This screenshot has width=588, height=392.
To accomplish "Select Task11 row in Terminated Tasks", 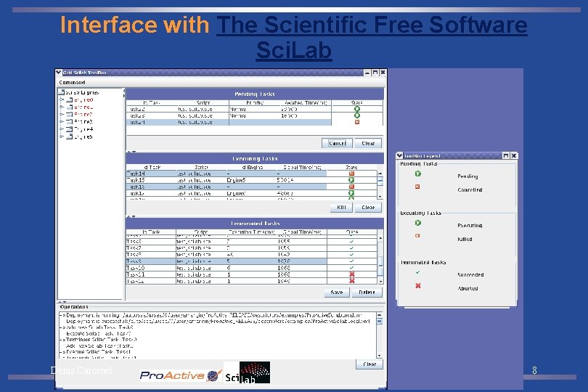I will [x=252, y=274].
